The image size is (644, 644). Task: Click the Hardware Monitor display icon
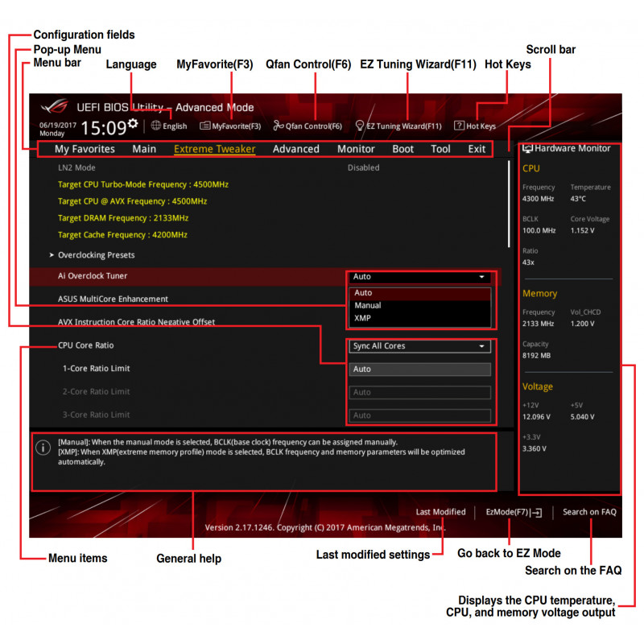point(527,148)
